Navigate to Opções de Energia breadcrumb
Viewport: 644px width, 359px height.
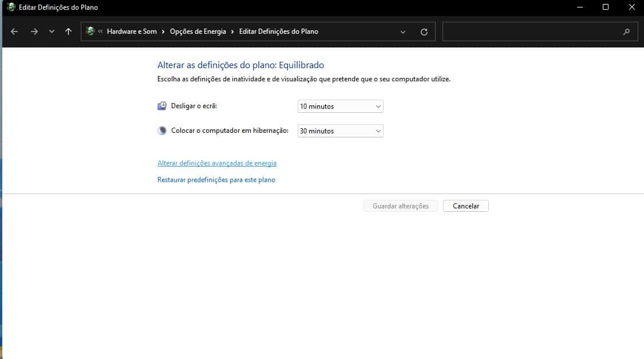click(198, 31)
